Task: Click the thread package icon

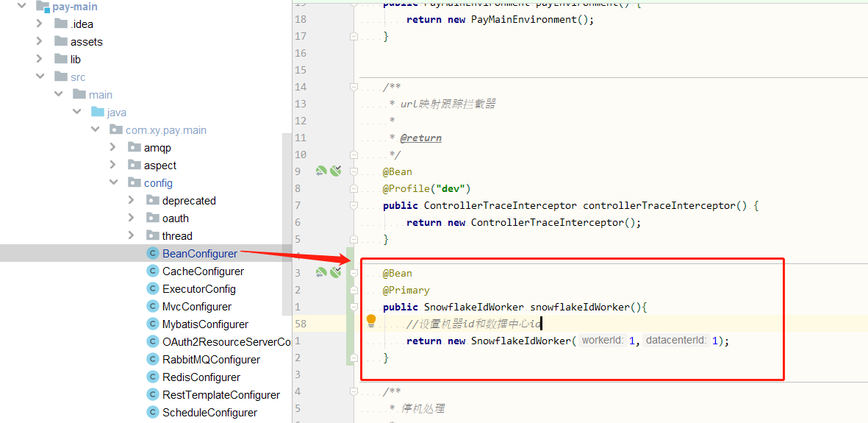Action: pyautogui.click(x=153, y=235)
